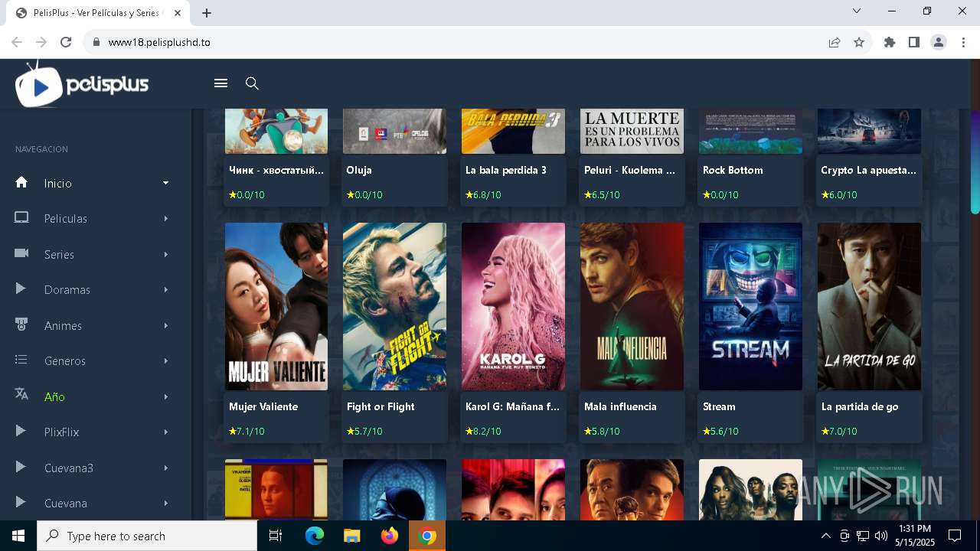Expand the Inicio dropdown arrow
Screen dimensions: 980x551
(x=166, y=183)
